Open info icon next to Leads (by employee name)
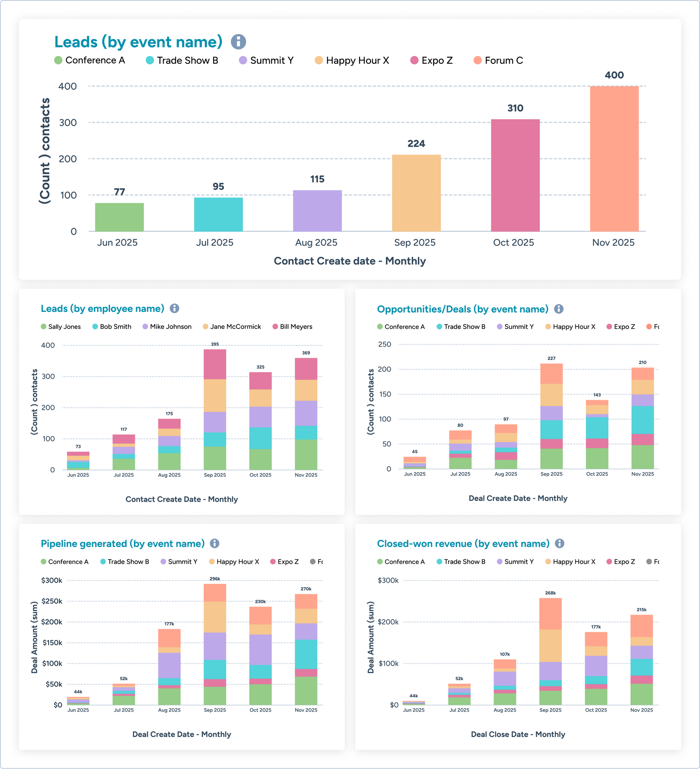The width and height of the screenshot is (700, 769). tap(175, 308)
